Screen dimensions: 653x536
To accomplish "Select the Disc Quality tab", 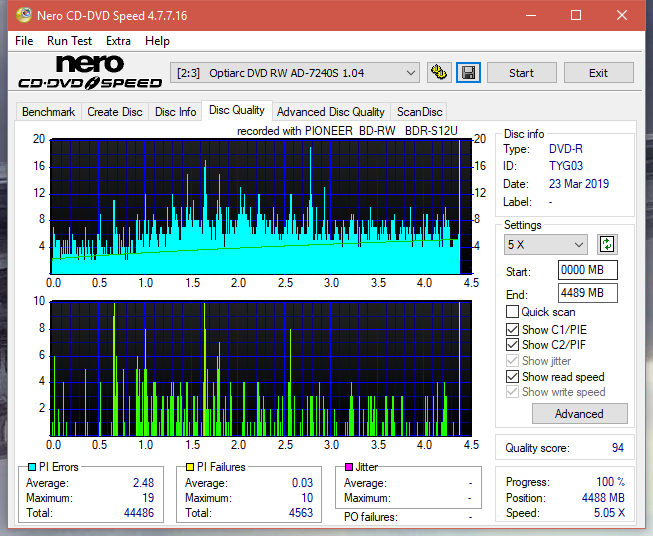I will click(x=237, y=110).
